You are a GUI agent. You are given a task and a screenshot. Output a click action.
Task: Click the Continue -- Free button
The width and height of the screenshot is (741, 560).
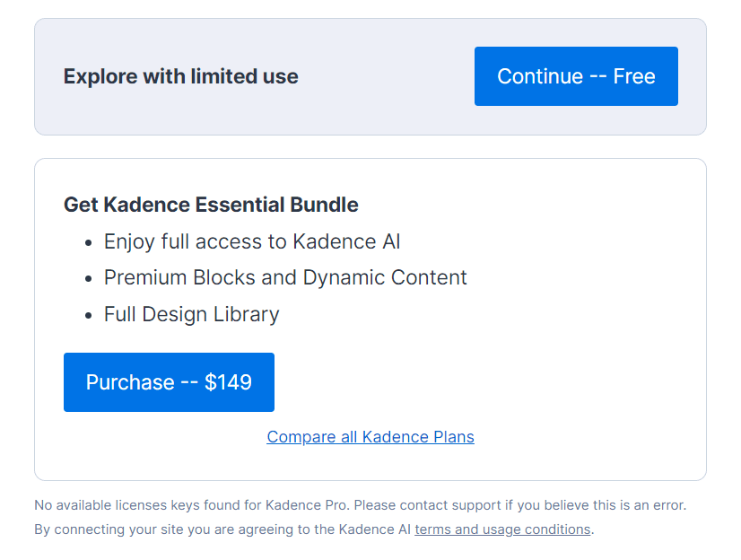pyautogui.click(x=576, y=76)
